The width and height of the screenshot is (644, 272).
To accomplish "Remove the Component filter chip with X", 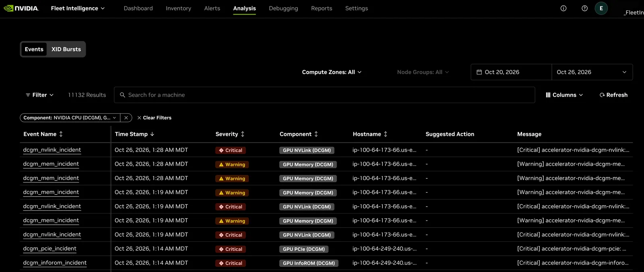I will (126, 118).
